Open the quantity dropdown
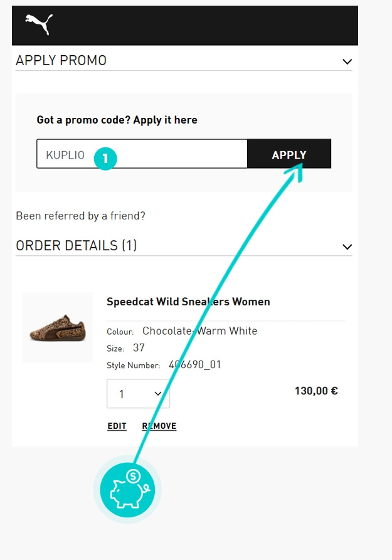Screen dimensions: 392x560 pos(138,394)
